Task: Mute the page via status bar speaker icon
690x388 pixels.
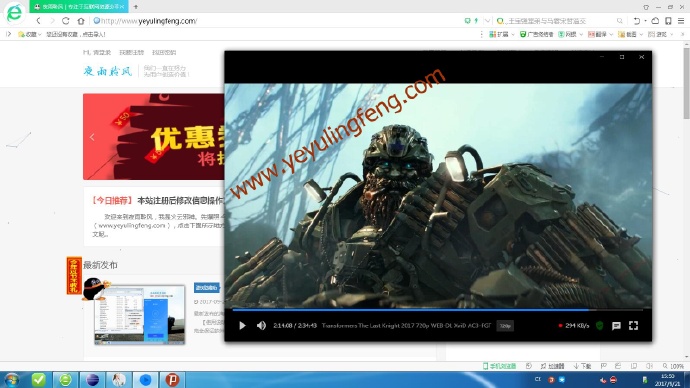Action: [649, 366]
